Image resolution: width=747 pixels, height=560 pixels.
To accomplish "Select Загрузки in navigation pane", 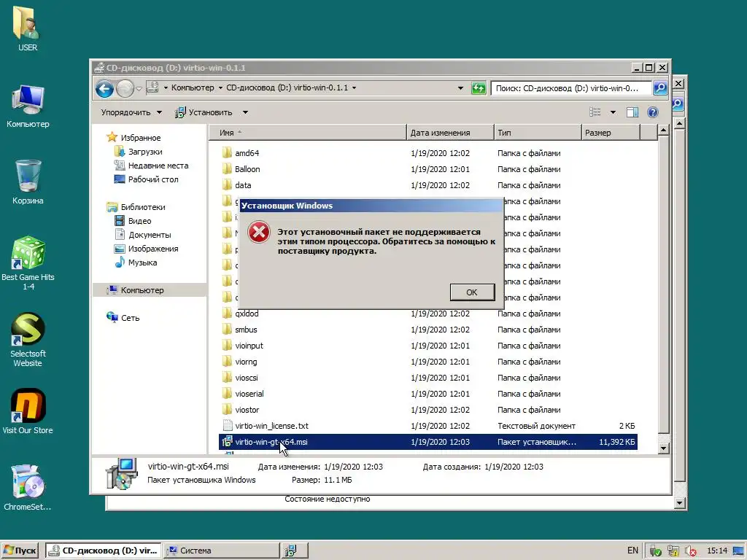I will pyautogui.click(x=145, y=152).
